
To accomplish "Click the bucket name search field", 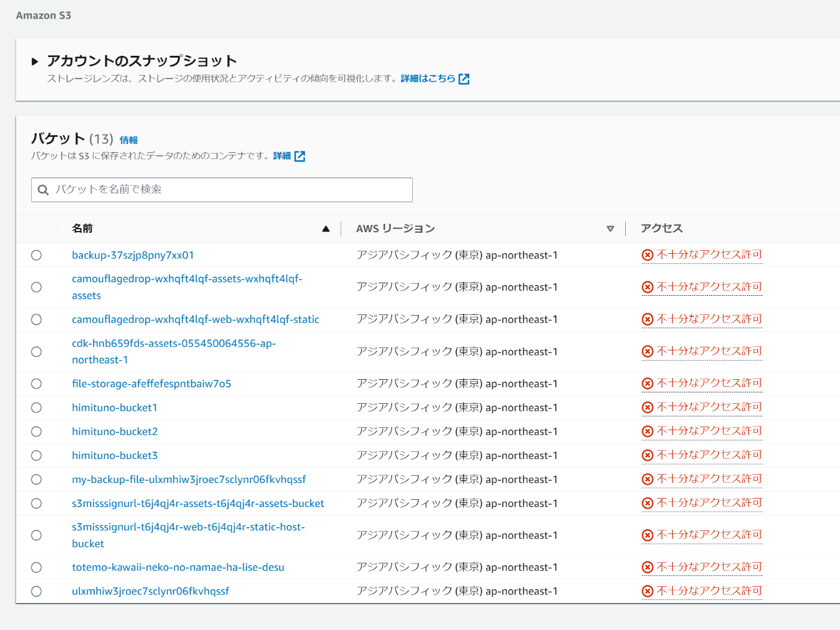I will click(x=222, y=190).
